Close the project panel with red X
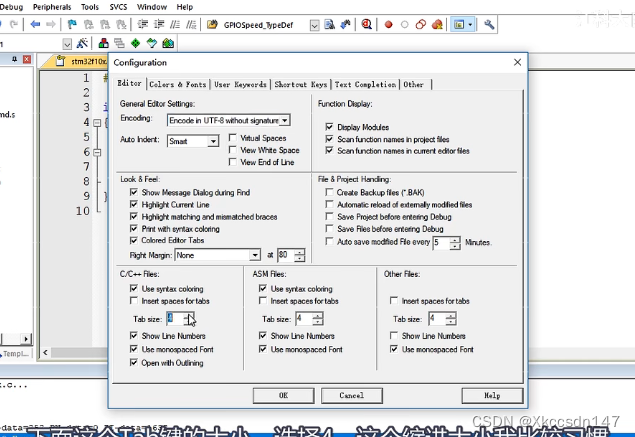Screen dimensions: 635x437 pos(27,60)
